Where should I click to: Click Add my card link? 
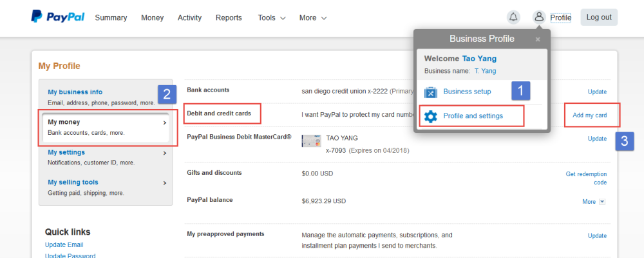[590, 115]
